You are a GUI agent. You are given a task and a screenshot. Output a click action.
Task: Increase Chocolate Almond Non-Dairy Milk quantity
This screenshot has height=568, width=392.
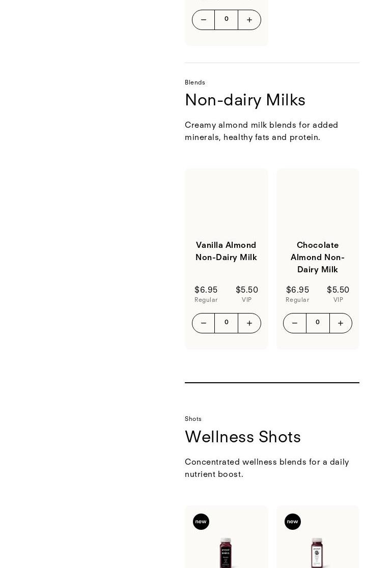click(341, 323)
